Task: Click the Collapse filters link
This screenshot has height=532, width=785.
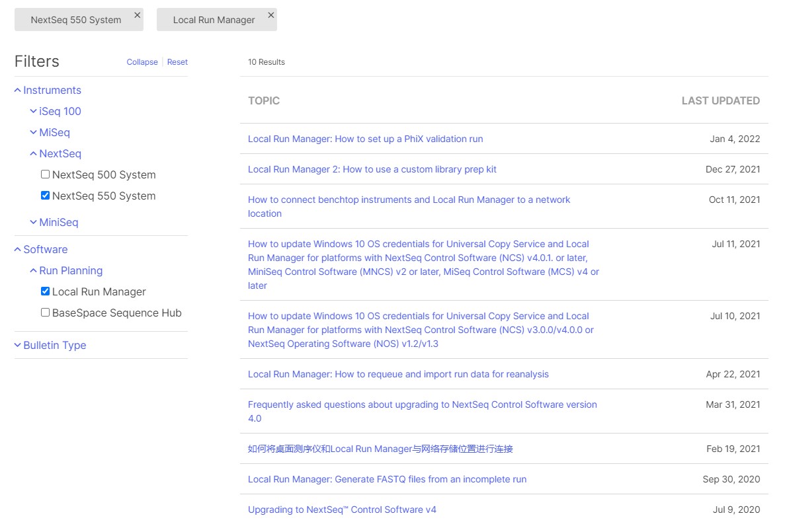Action: (x=142, y=62)
